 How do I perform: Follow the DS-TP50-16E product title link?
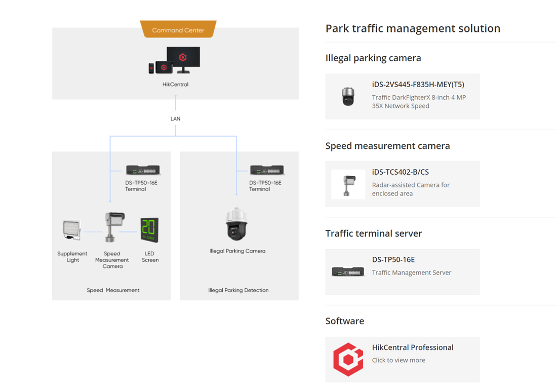point(393,260)
